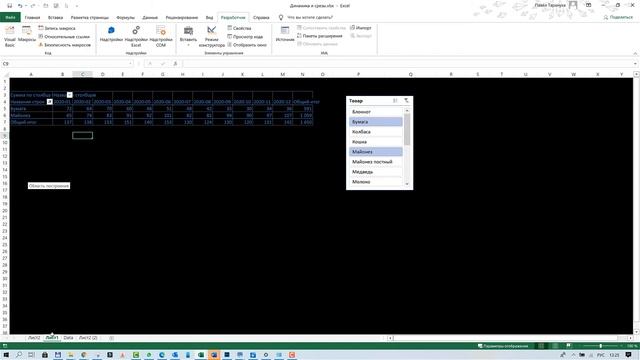The width and height of the screenshot is (640, 360).
Task: Start Запись макроса recording
Action: (57, 28)
